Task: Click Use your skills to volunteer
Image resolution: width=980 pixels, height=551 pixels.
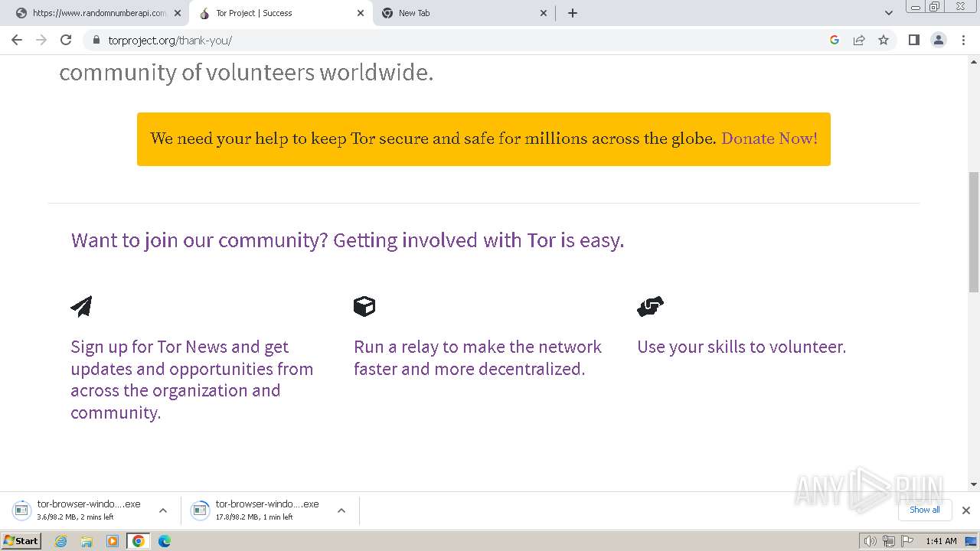Action: point(742,347)
